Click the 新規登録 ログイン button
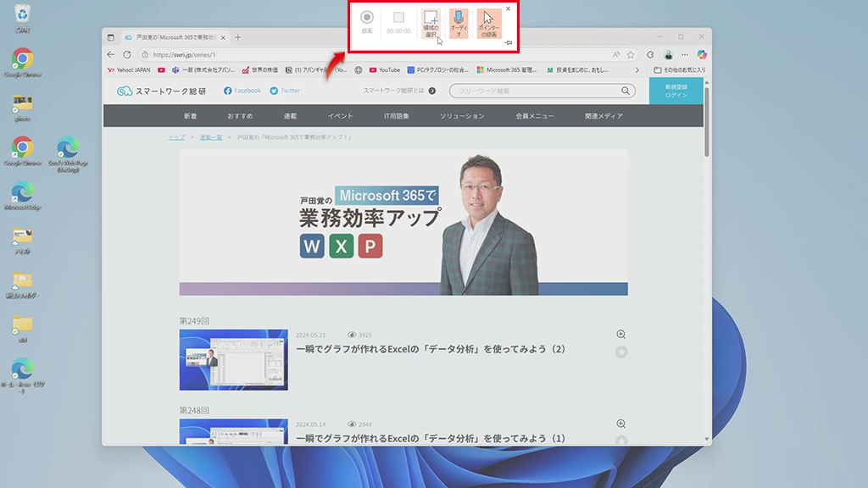The image size is (868, 488). pyautogui.click(x=676, y=91)
